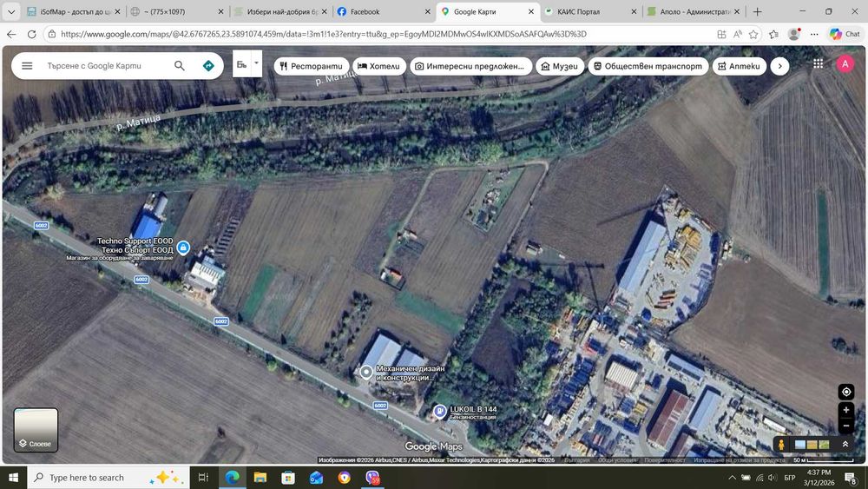Image resolution: width=868 pixels, height=489 pixels.
Task: Show hidden system tray icons
Action: pyautogui.click(x=732, y=478)
